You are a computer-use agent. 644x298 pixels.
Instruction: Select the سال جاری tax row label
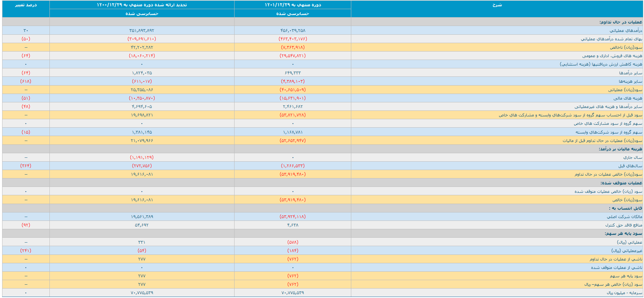pos(633,157)
